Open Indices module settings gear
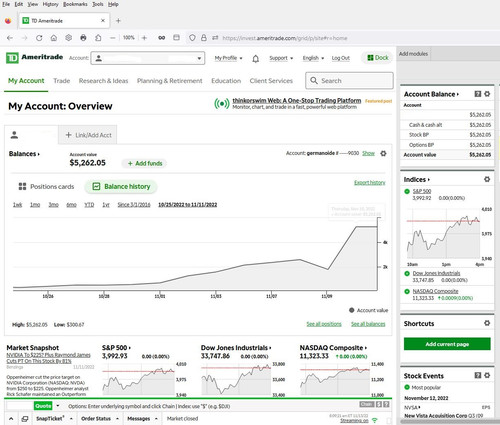Screen dimensions: 500x425 487,179
